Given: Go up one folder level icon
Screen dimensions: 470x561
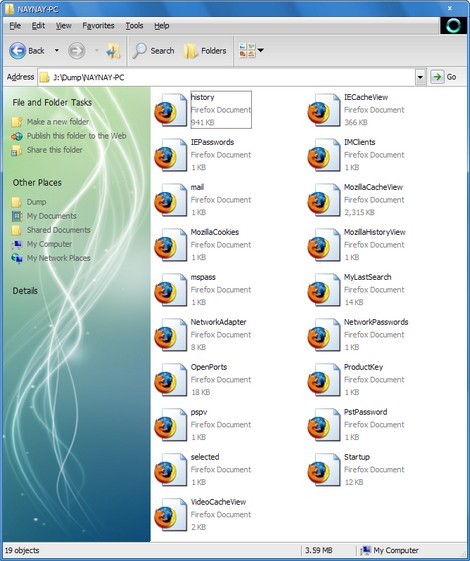Looking at the screenshot, I should [113, 51].
